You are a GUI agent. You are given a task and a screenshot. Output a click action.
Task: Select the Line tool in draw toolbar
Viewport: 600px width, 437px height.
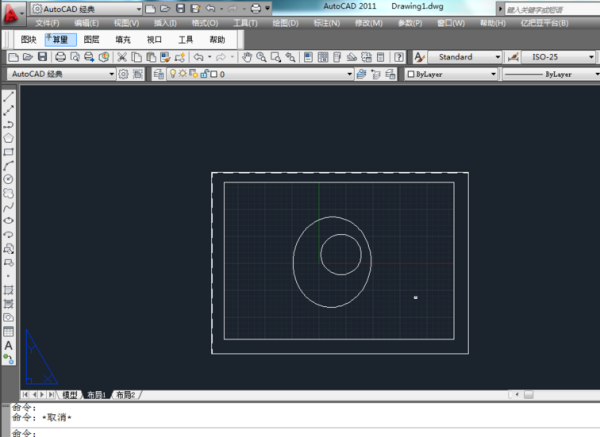point(8,97)
